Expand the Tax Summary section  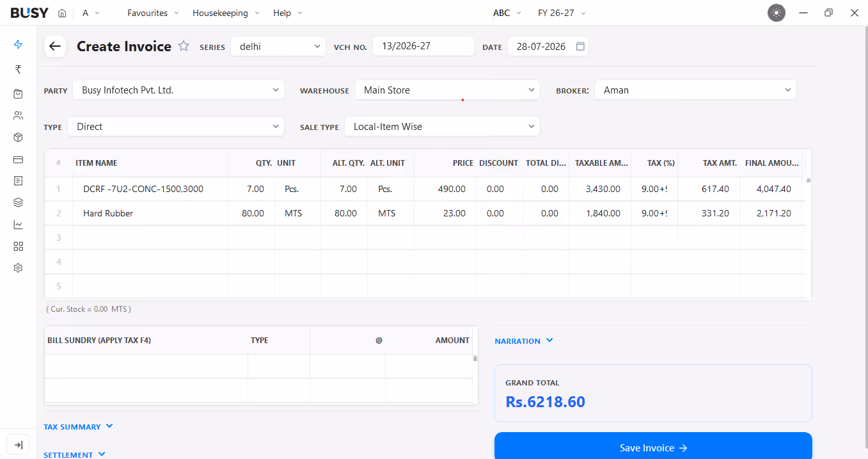tap(78, 427)
